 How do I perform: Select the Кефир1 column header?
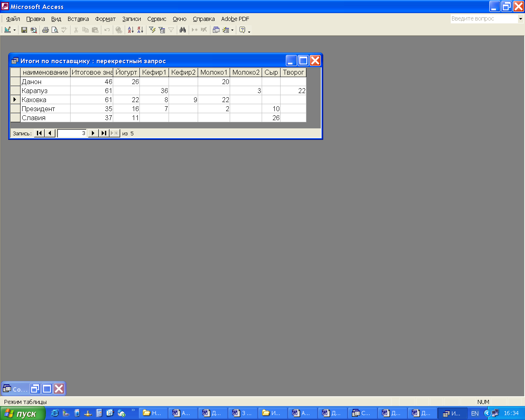click(x=154, y=73)
